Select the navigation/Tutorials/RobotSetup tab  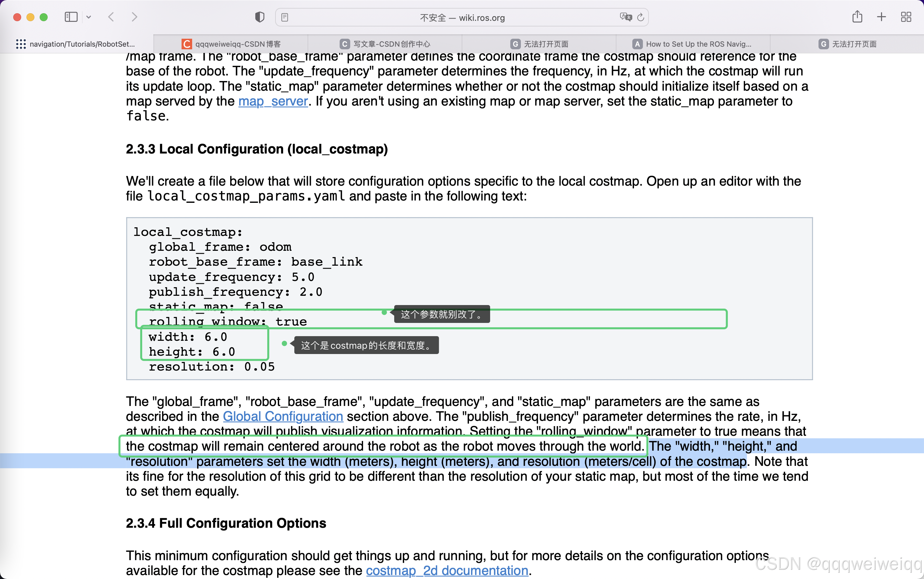pos(76,44)
